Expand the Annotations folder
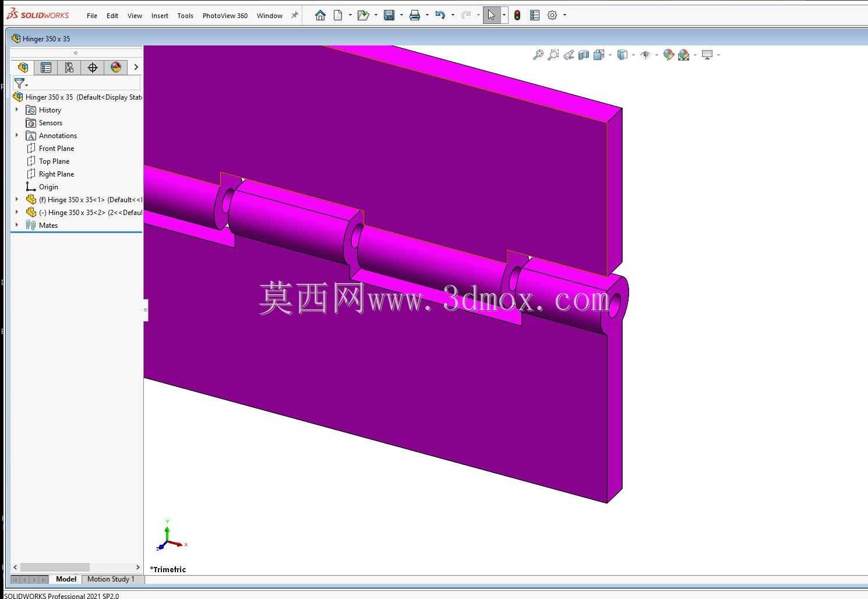The height and width of the screenshot is (599, 868). pos(17,135)
